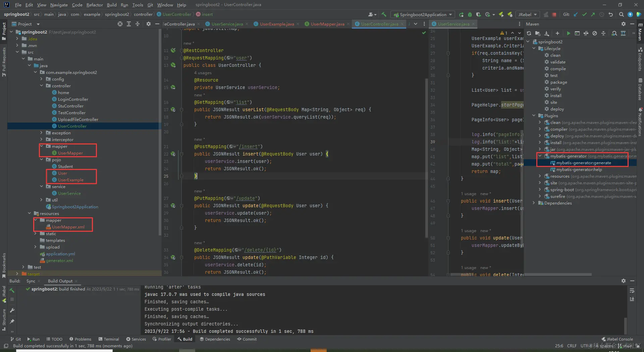The height and width of the screenshot is (352, 644).
Task: Open Project panel options gear
Action: click(149, 24)
